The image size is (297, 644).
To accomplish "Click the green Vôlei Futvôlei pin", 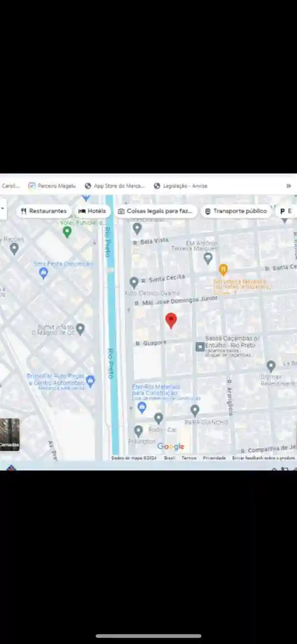I will click(x=67, y=232).
